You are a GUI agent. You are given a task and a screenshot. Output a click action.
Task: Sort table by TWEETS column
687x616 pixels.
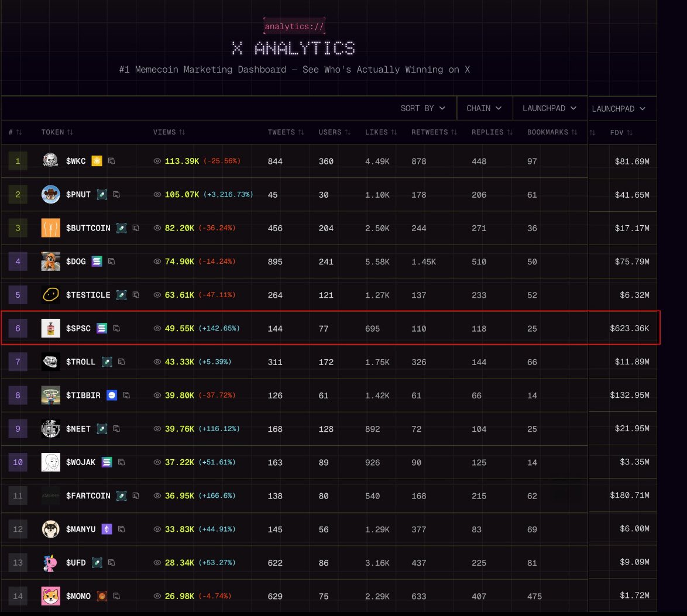(x=286, y=132)
